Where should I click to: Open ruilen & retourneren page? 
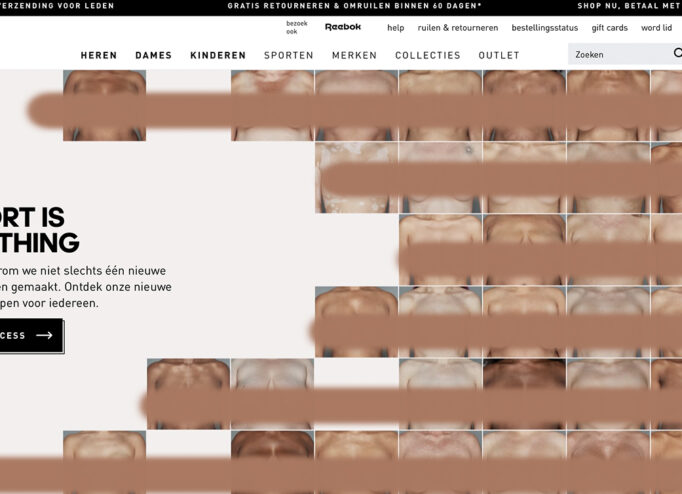pos(458,28)
